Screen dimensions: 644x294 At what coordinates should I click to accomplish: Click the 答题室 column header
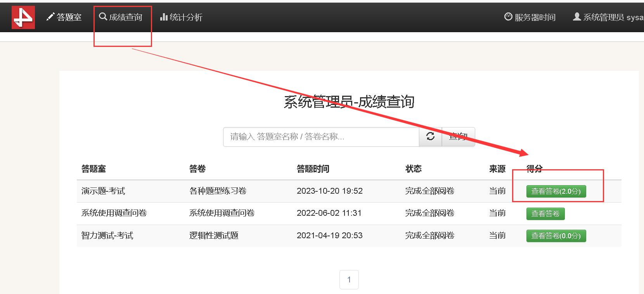(93, 169)
